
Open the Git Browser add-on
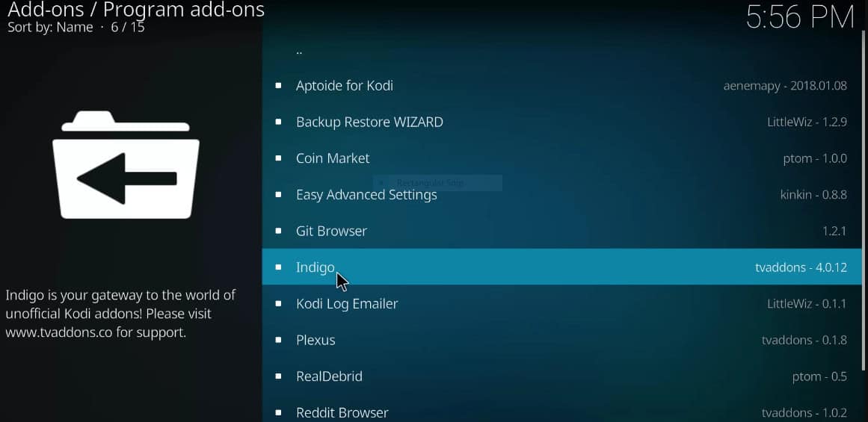pos(562,231)
